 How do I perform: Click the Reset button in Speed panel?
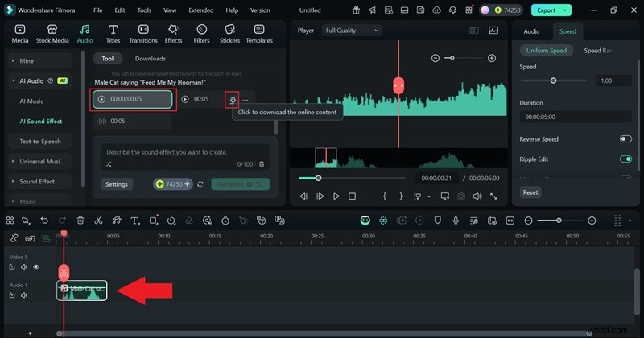[530, 192]
